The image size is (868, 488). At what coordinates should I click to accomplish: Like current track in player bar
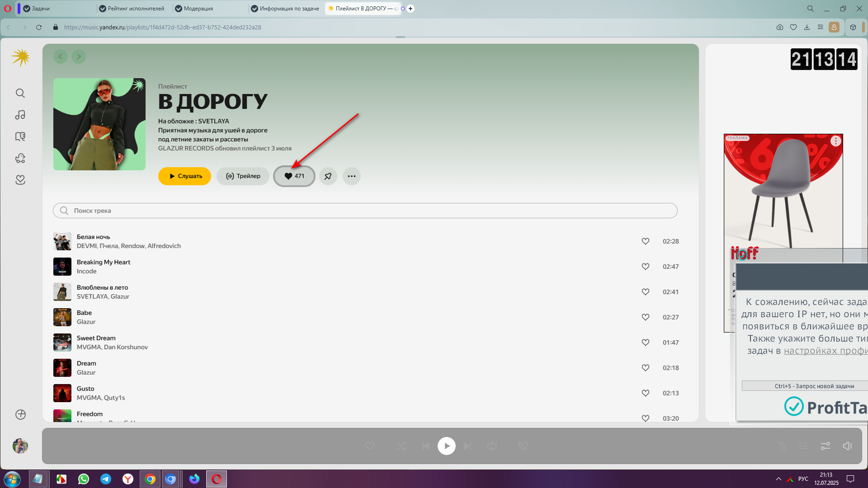point(370,446)
